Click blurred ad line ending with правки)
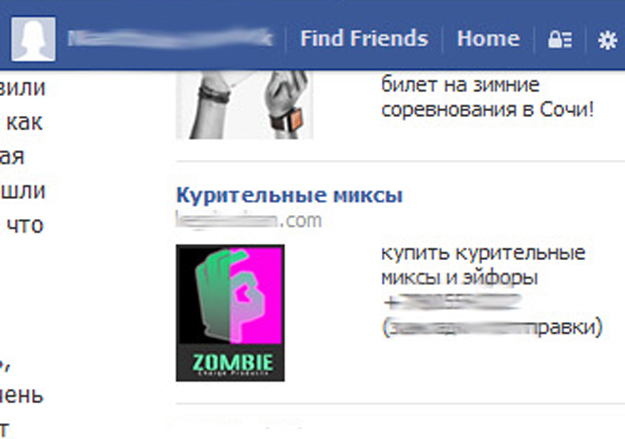The height and width of the screenshot is (439, 625). [492, 327]
